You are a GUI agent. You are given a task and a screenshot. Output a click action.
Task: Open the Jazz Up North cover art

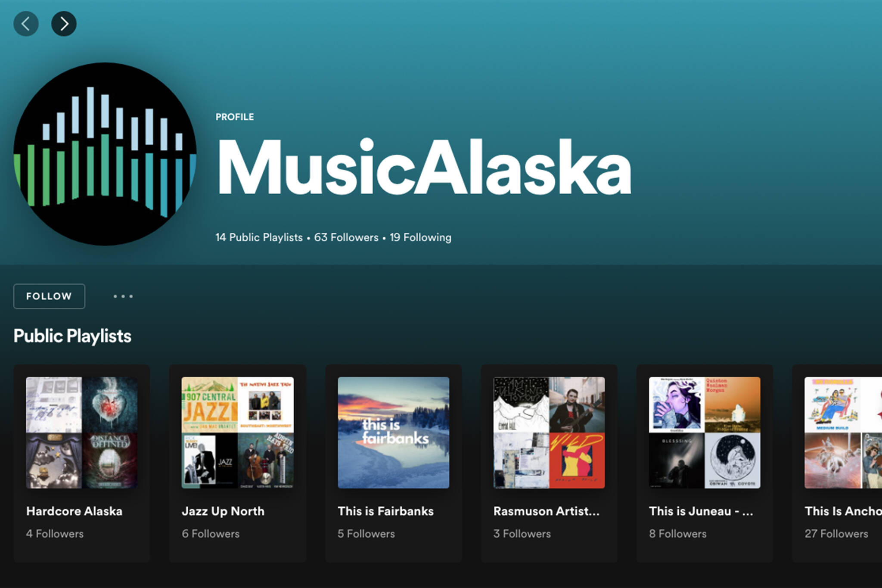pyautogui.click(x=238, y=433)
